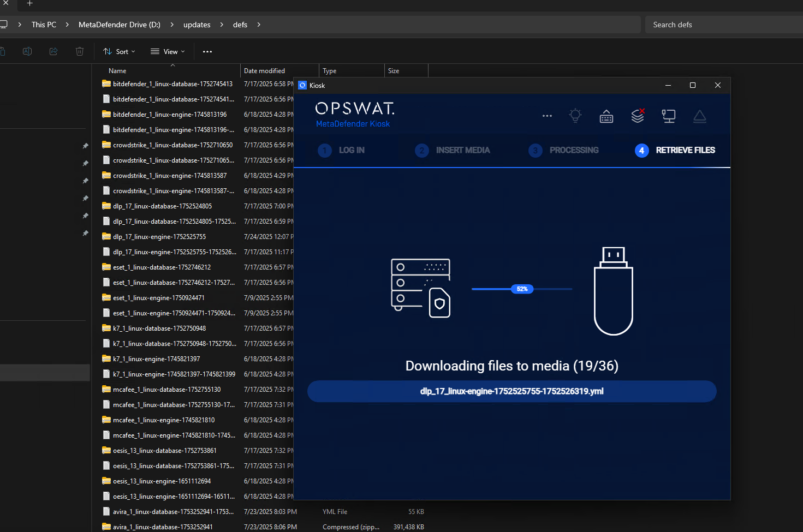Expand the chevron after defs breadcrumb
803x532 pixels.
click(x=259, y=25)
